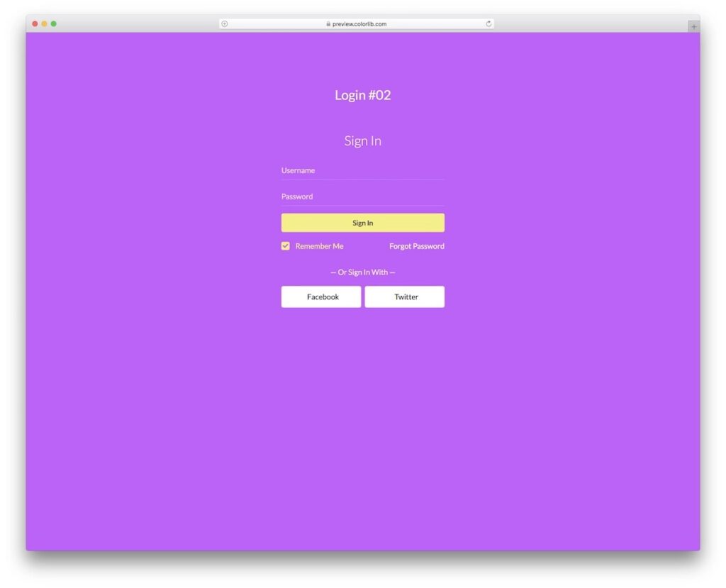Click the reload icon in the address bar

488,23
